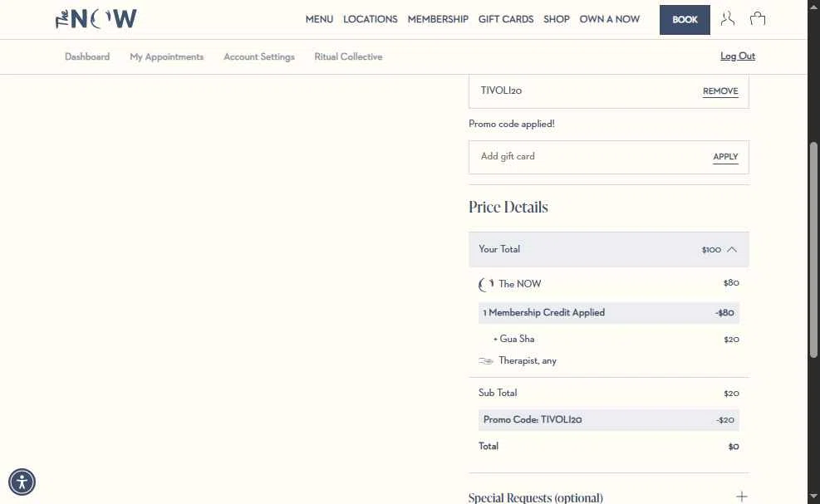Click the TIVOLI20 text in the promo field
The height and width of the screenshot is (504, 820).
[x=501, y=91]
